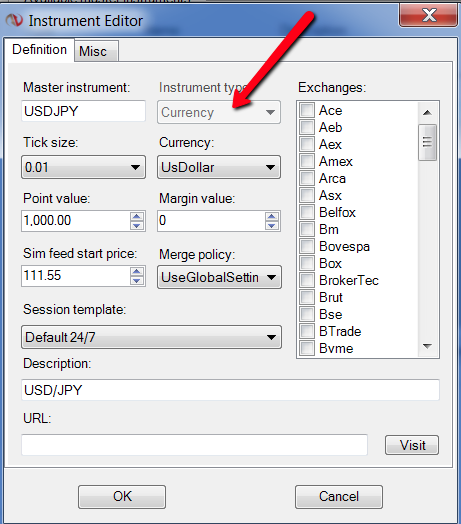The image size is (461, 524).
Task: Enable the Amex exchange checkbox
Action: pyautogui.click(x=307, y=161)
